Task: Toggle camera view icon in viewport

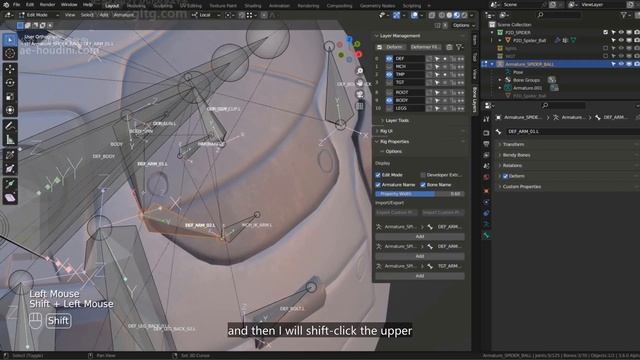Action: pyautogui.click(x=360, y=95)
